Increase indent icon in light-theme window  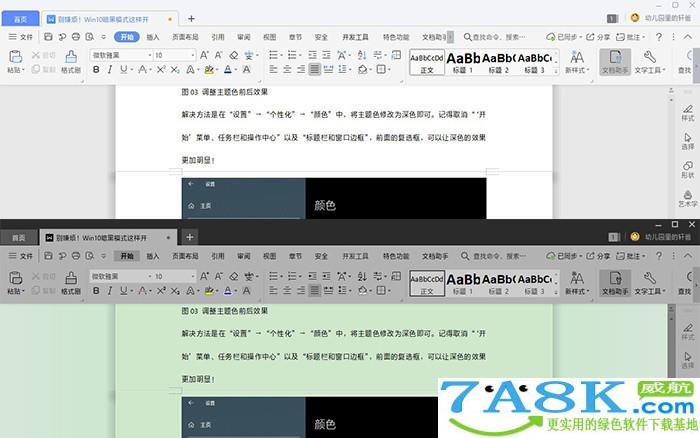326,55
